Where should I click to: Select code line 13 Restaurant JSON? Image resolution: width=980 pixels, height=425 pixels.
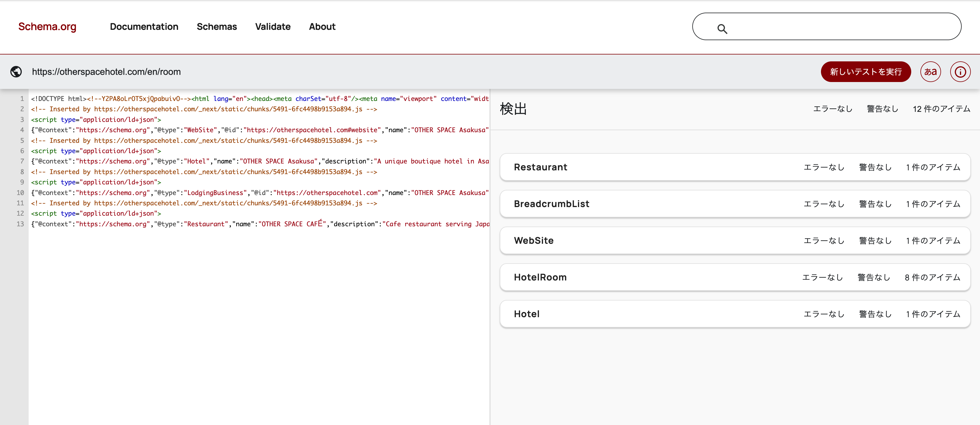click(260, 224)
